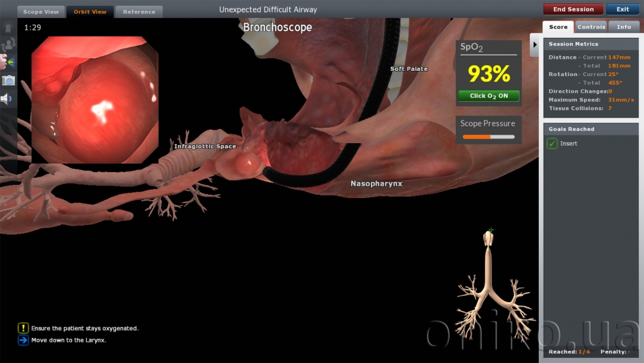This screenshot has width=644, height=363.
Task: Collapse the side panel with the arrow
Action: coord(534,45)
